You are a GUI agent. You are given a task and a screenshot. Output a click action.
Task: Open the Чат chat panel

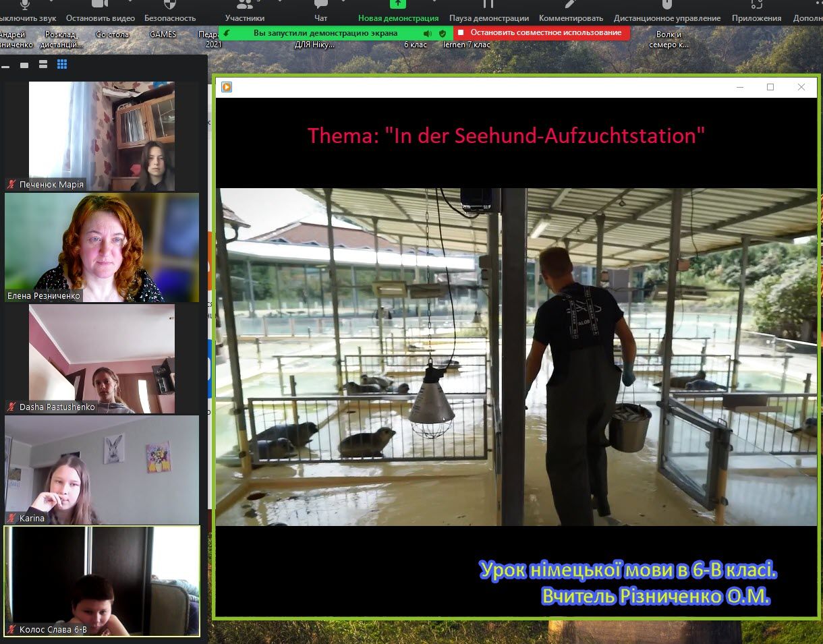pos(321,11)
